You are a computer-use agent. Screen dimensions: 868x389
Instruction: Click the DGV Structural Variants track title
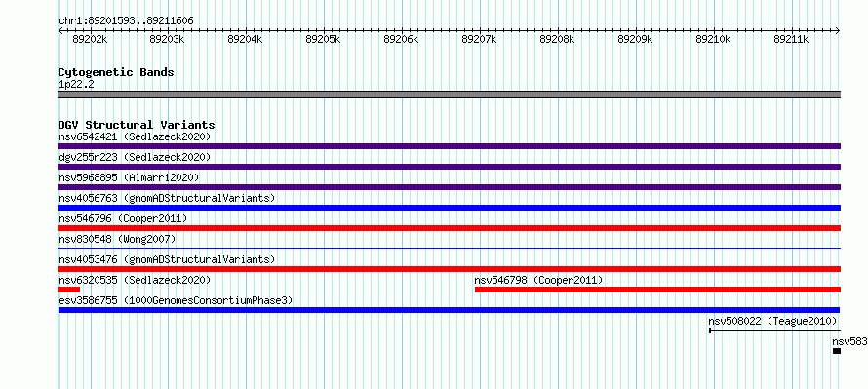tap(137, 125)
